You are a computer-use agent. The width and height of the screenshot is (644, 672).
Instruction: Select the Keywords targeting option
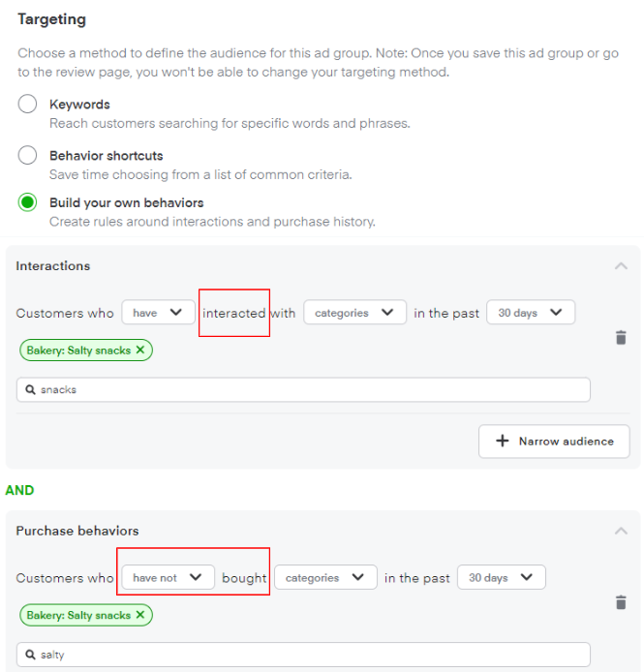pyautogui.click(x=28, y=105)
